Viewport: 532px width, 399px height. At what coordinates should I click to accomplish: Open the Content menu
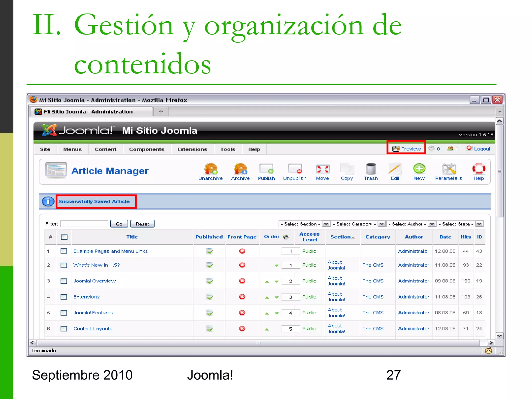105,149
